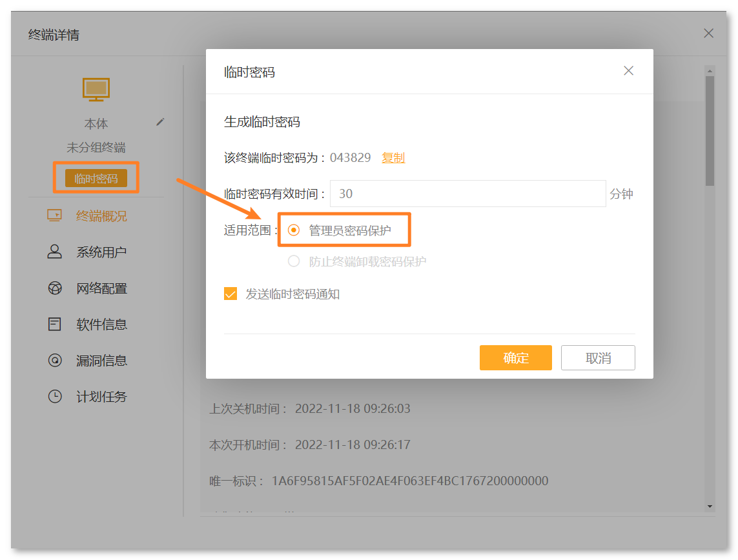The width and height of the screenshot is (738, 560).
Task: Click the scrollbar down arrow
Action: [x=710, y=506]
